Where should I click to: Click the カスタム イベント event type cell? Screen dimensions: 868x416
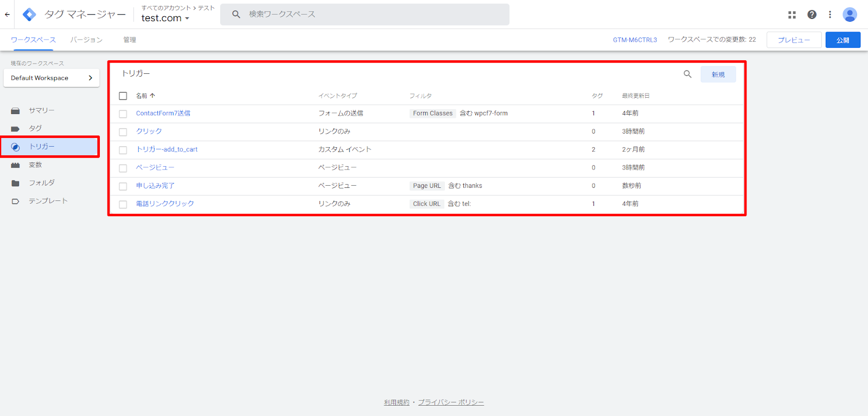coord(345,149)
